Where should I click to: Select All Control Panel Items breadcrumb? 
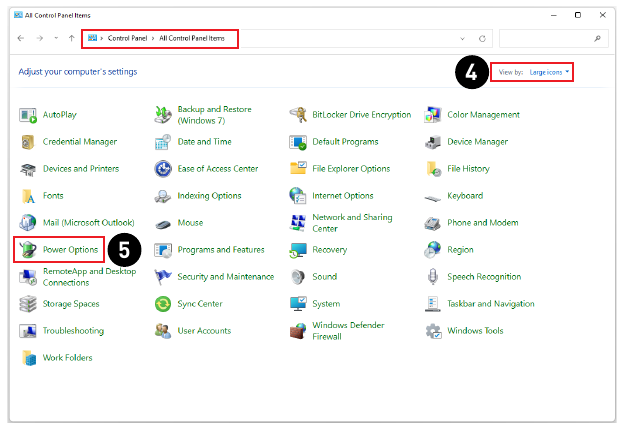pyautogui.click(x=192, y=38)
